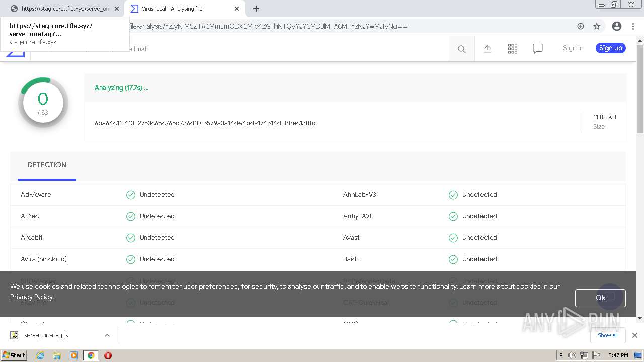Click the Analyzing (17.7s) status text
The width and height of the screenshot is (644, 362).
click(x=121, y=88)
